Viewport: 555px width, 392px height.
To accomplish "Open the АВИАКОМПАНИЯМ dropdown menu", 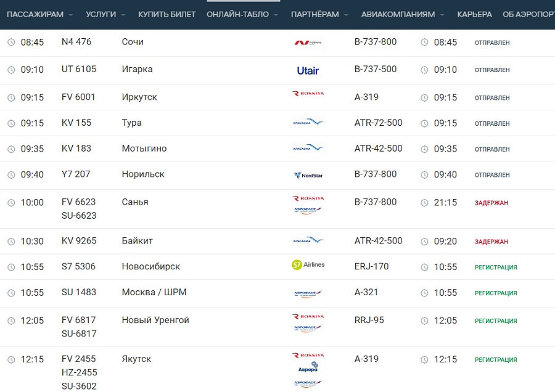I will pyautogui.click(x=403, y=14).
